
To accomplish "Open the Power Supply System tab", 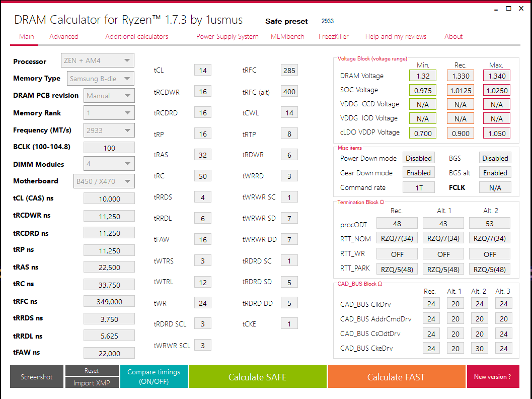I will point(227,36).
